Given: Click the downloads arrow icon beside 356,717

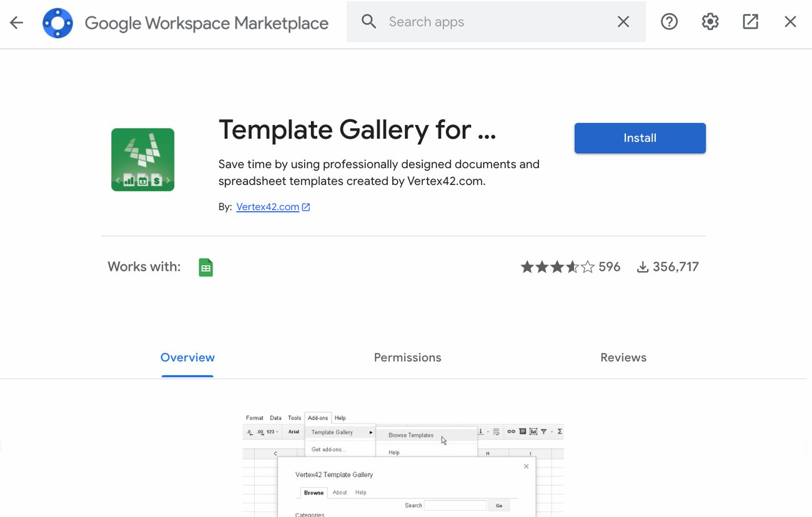Looking at the screenshot, I should pos(643,266).
